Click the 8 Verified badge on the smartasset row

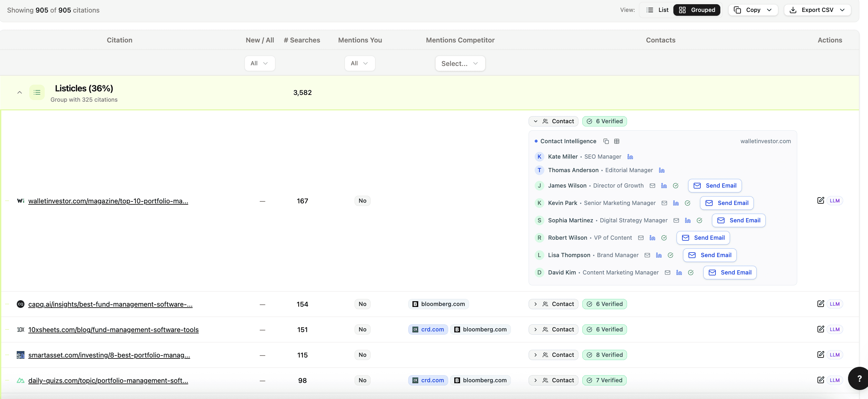tap(605, 355)
